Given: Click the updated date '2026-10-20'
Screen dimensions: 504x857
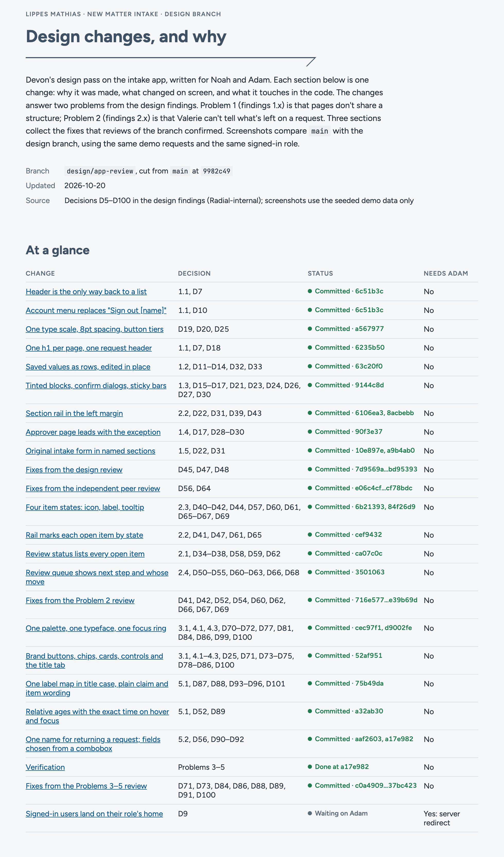Looking at the screenshot, I should (85, 186).
